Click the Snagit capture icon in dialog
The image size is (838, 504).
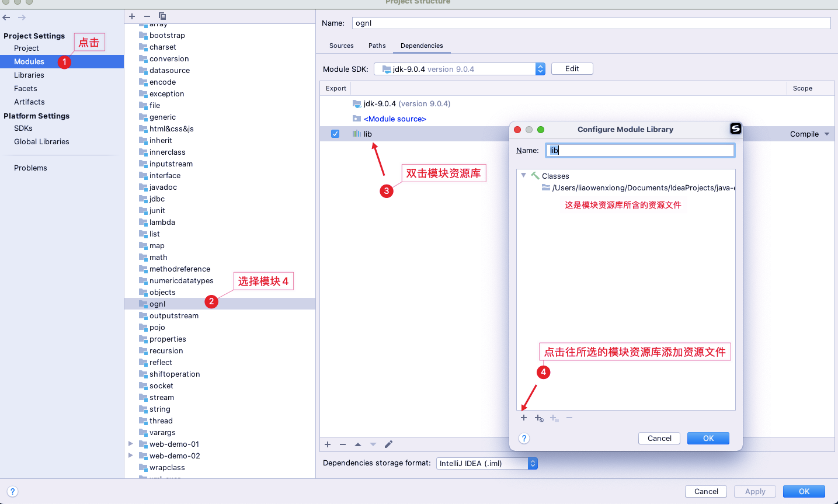736,128
